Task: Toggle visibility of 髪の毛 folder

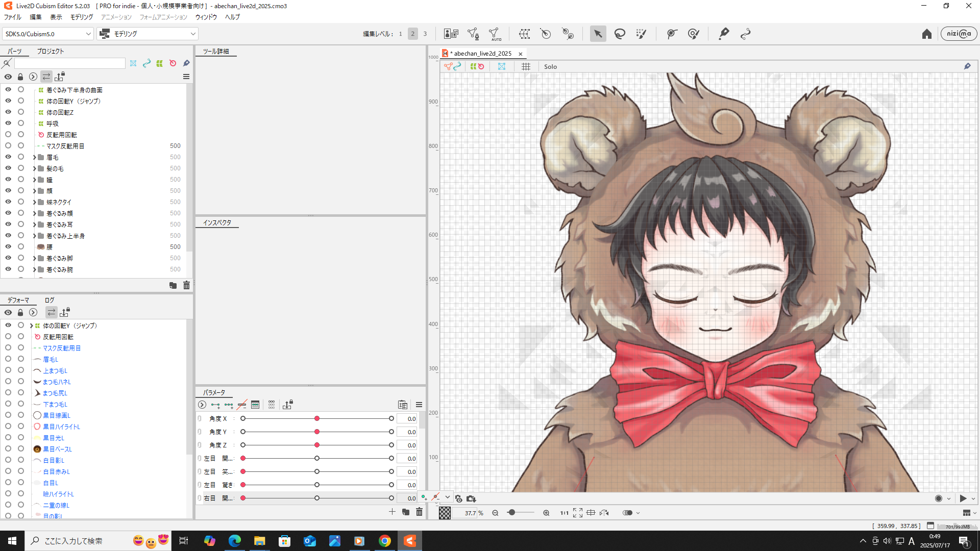Action: pyautogui.click(x=8, y=168)
